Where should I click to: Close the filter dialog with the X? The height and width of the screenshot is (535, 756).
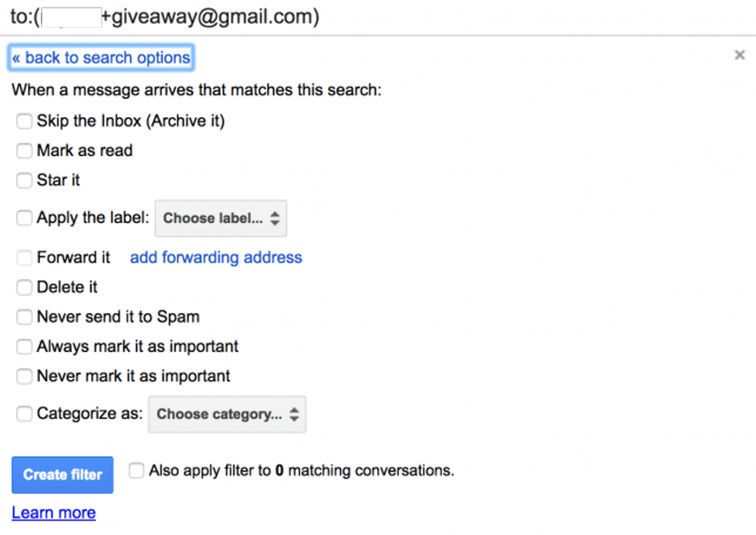pyautogui.click(x=740, y=55)
